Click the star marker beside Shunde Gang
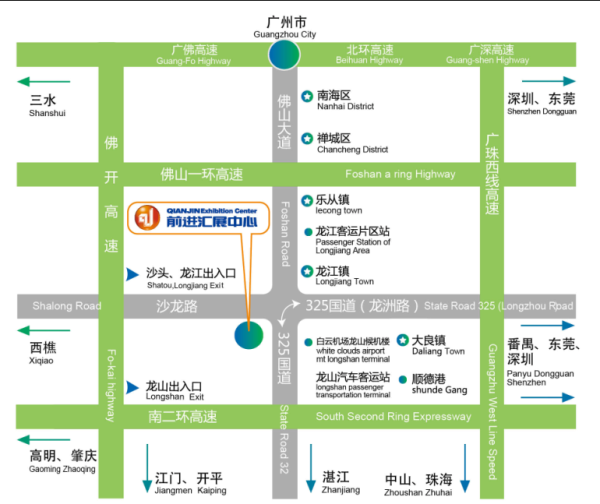The image size is (600, 504). pyautogui.click(x=403, y=381)
